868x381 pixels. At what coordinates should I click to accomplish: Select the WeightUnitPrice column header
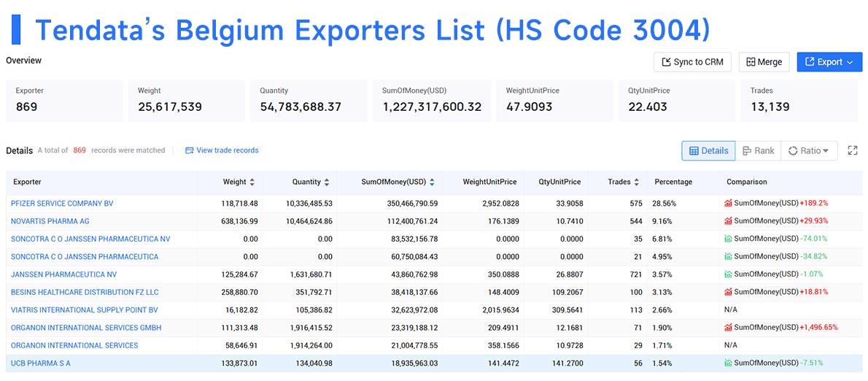[x=489, y=182]
